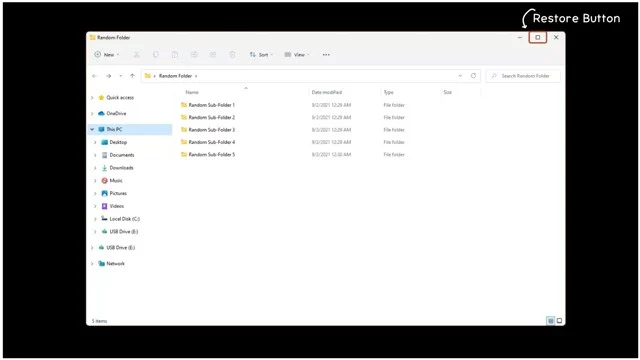The width and height of the screenshot is (640, 360).
Task: Sort by the Type column header
Action: tap(389, 93)
